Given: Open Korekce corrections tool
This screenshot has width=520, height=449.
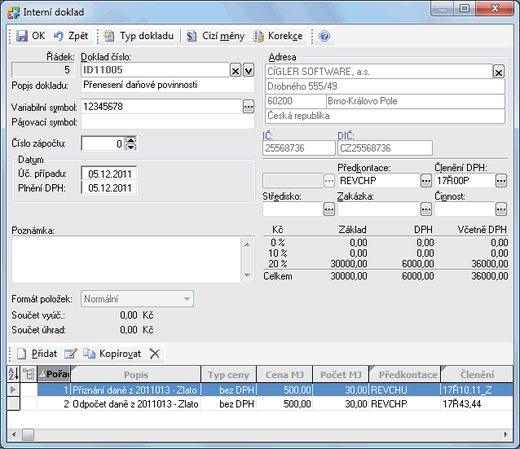Looking at the screenshot, I should 278,36.
